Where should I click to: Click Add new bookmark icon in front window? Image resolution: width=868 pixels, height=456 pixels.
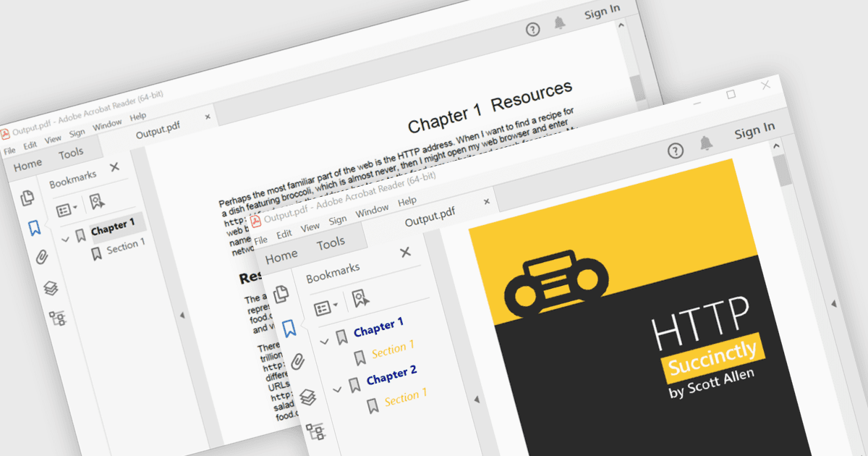pos(359,299)
